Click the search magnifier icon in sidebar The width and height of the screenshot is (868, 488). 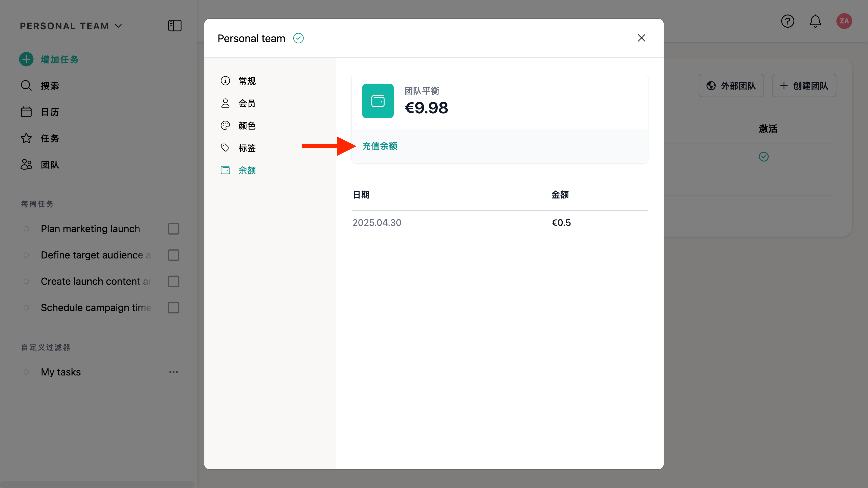[x=26, y=85]
